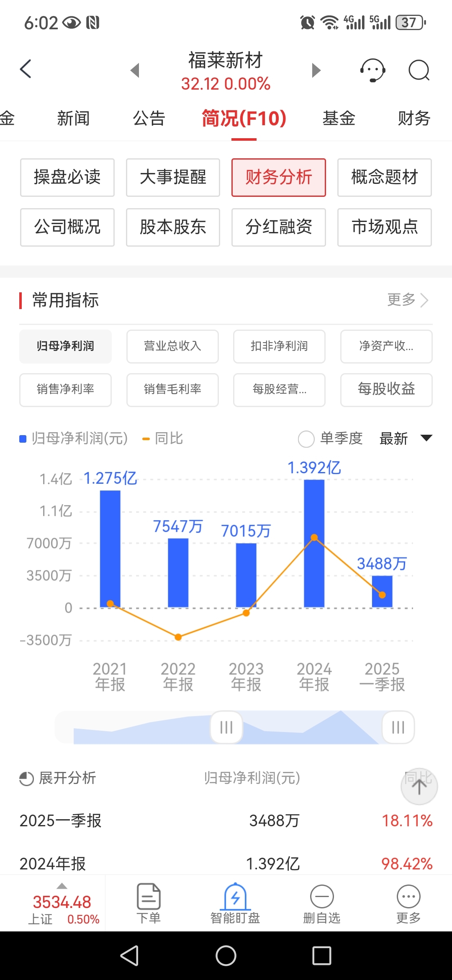Image resolution: width=452 pixels, height=980 pixels.
Task: Go to previous stock with left triangle
Action: coord(135,70)
